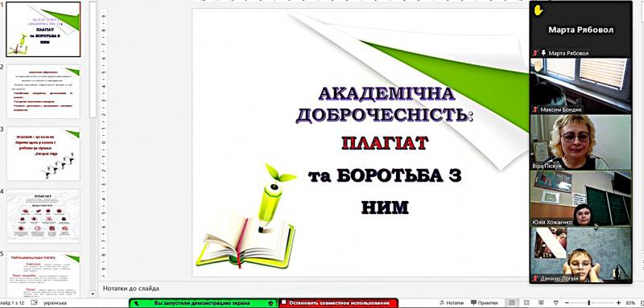Click the yellow raised hand icon
Screen dimensions: 644x308
click(539, 10)
